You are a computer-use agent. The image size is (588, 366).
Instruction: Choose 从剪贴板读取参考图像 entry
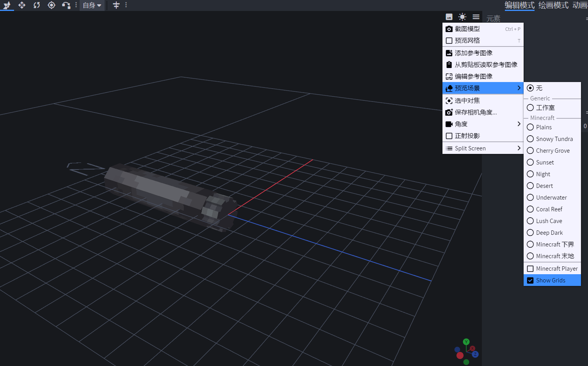tap(483, 65)
